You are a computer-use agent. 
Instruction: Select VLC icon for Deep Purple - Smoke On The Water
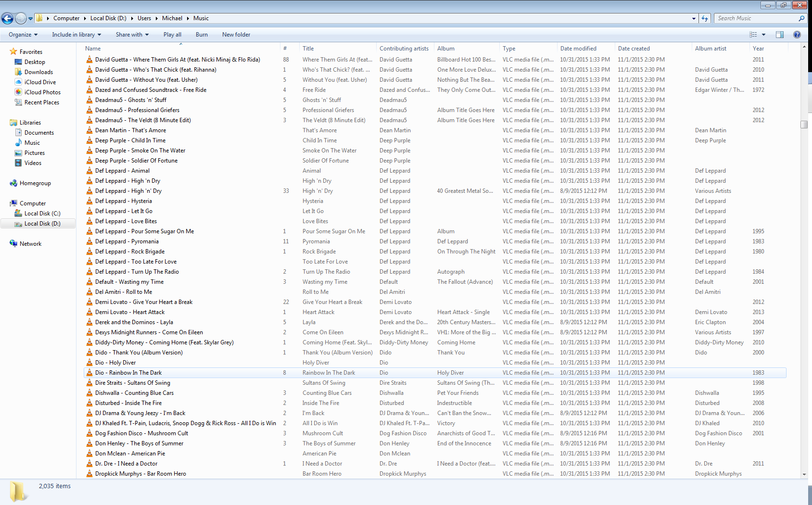[x=89, y=151]
